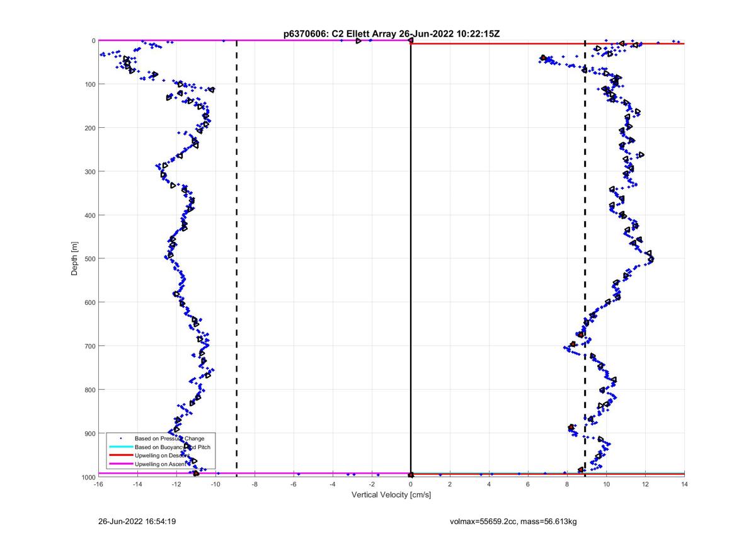756x536 pixels.
Task: Click the timestamp 26-Jun-2022 16:54:19 footer text
Action: pos(137,522)
